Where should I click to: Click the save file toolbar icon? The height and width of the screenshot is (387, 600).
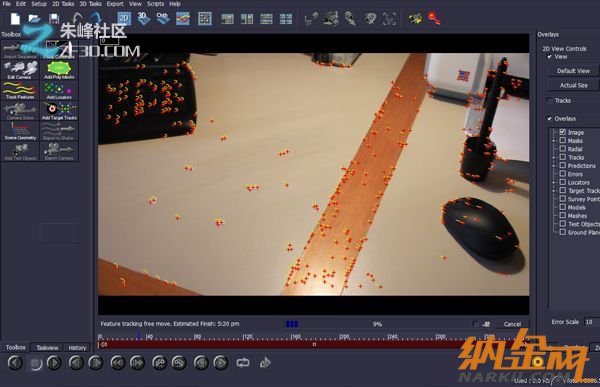tap(54, 19)
